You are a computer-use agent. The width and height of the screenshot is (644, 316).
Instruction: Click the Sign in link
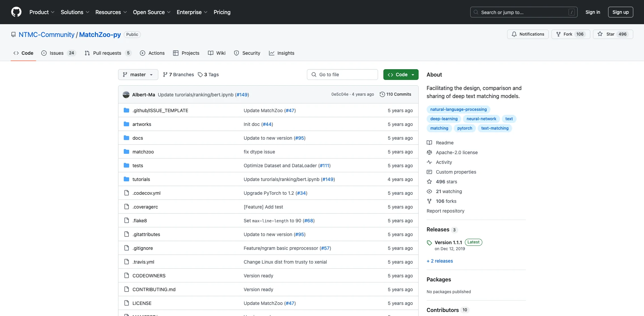tap(593, 12)
